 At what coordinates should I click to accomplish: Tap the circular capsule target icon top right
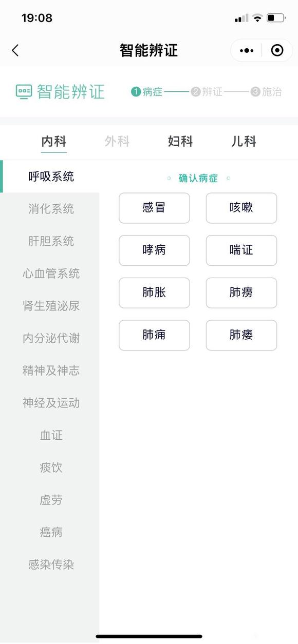pos(277,50)
